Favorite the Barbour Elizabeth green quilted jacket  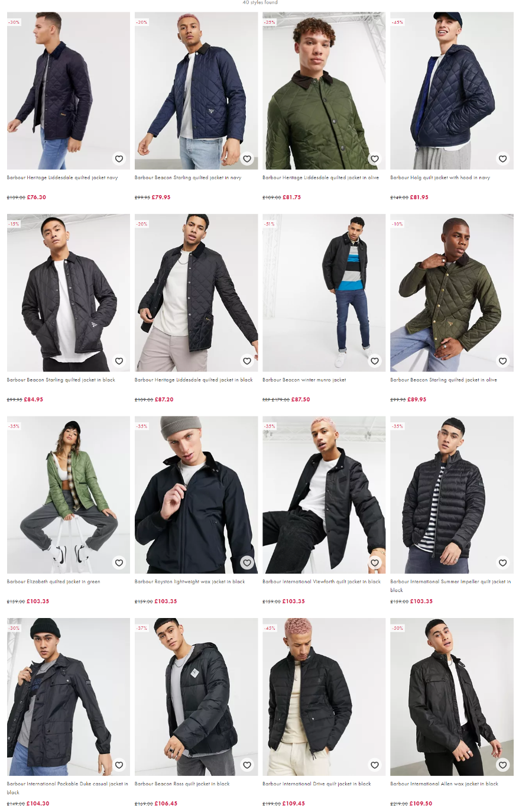point(119,562)
